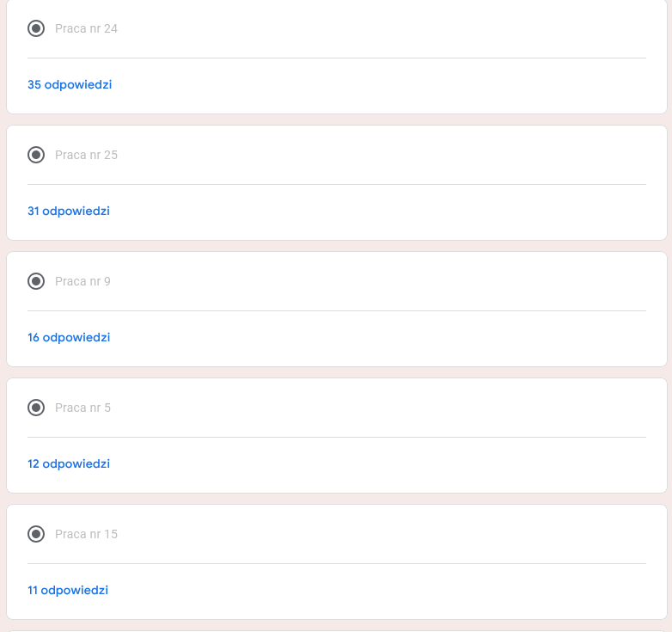Image resolution: width=672 pixels, height=632 pixels.
Task: Click the 'Praca nr 25' option label text
Action: pos(86,155)
